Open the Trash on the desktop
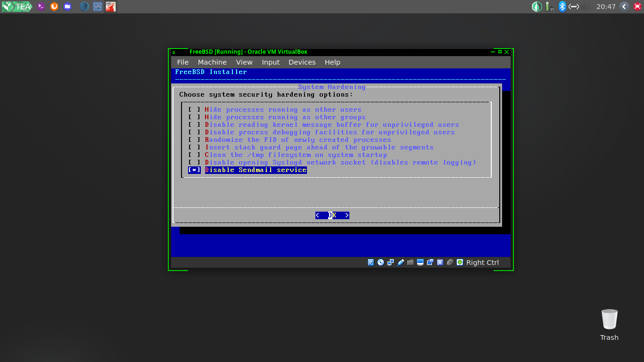The image size is (644, 362). coord(609,325)
